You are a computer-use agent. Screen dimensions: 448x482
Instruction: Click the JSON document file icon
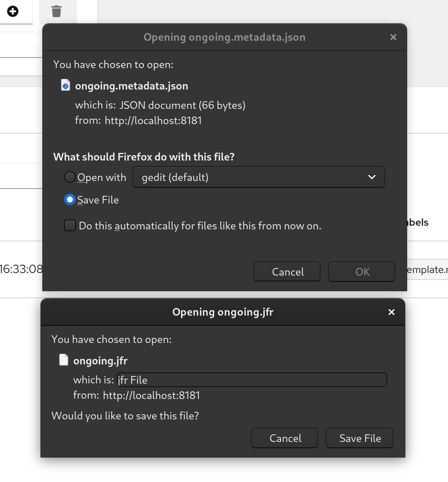tap(65, 85)
